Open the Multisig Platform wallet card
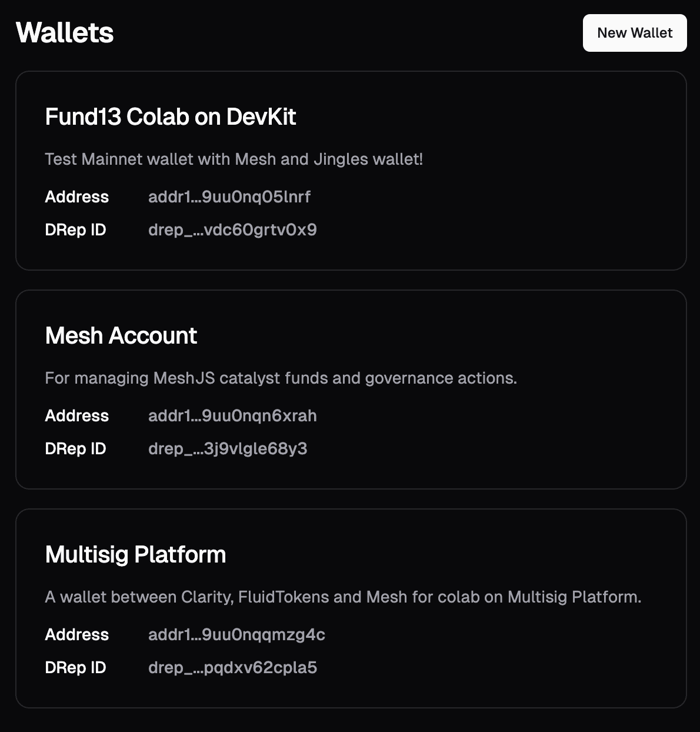700x732 pixels. pyautogui.click(x=350, y=607)
